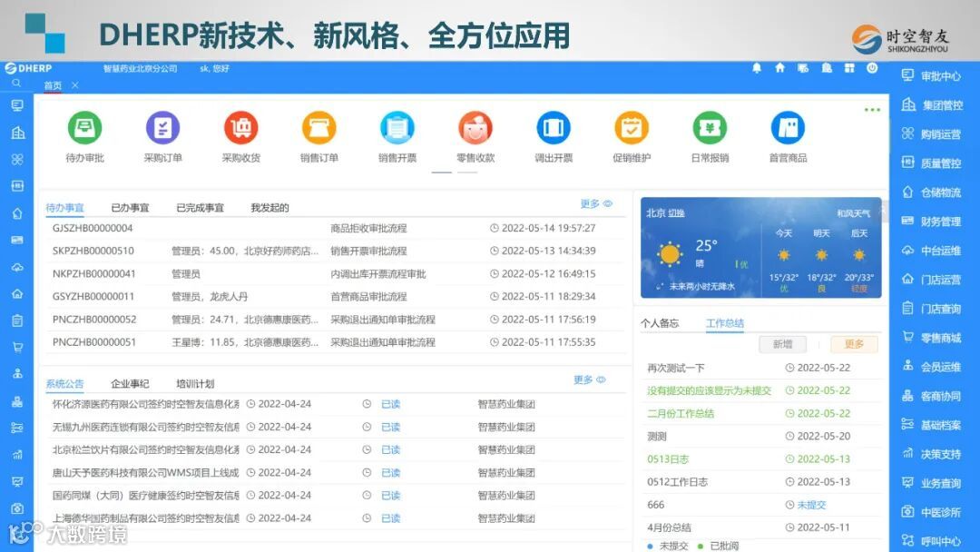
Task: Open the 采购订单 shortcut icon
Action: (162, 127)
